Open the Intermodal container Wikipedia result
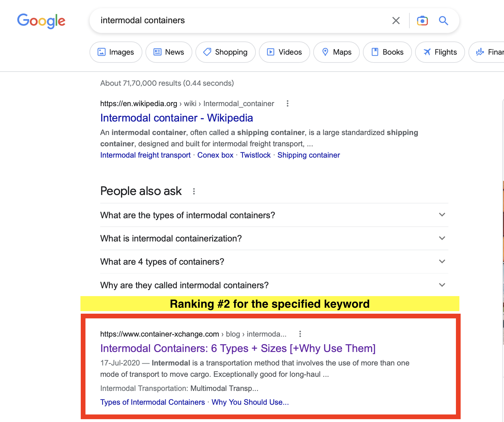This screenshot has width=504, height=422. (x=177, y=118)
